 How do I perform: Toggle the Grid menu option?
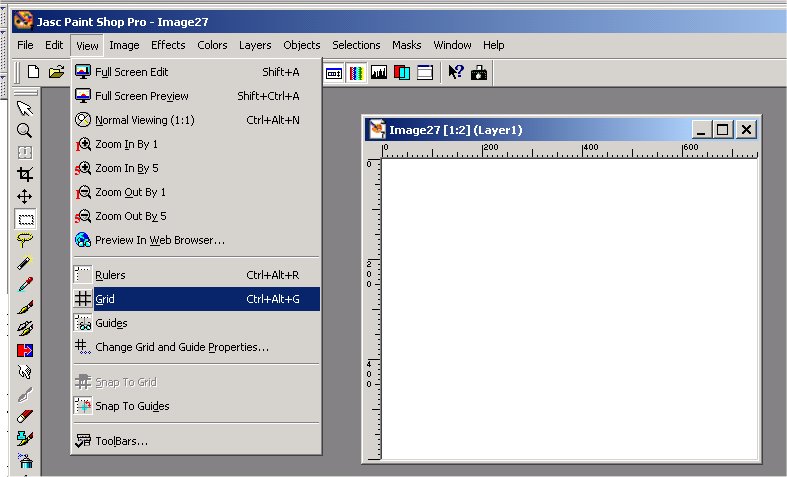point(196,299)
